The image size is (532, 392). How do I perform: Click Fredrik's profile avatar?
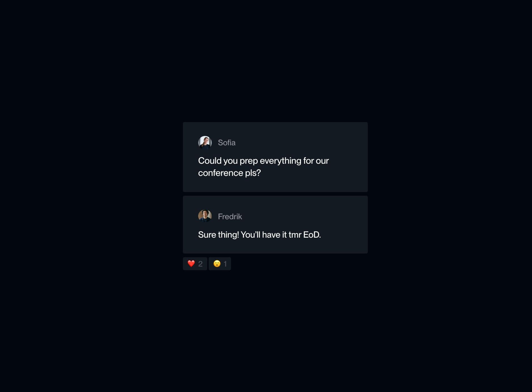[205, 216]
